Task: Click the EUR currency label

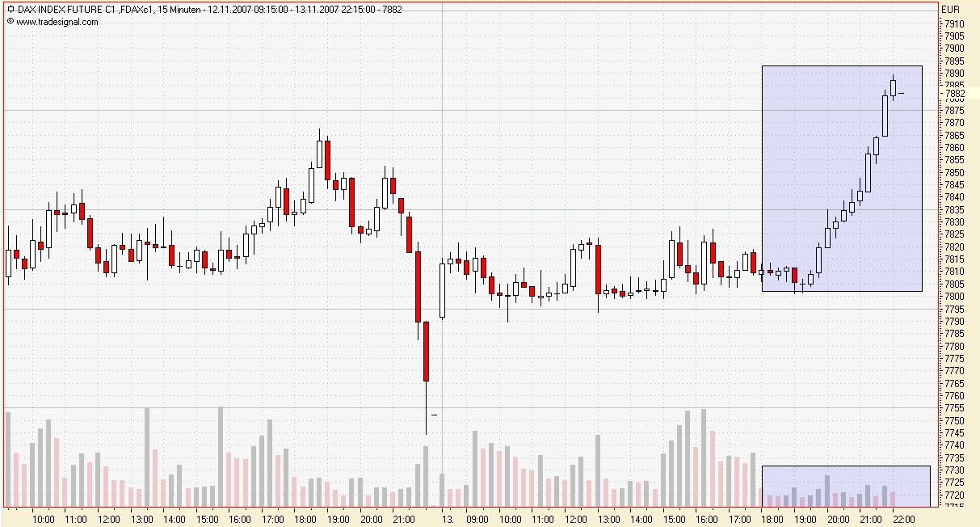Action: pos(951,9)
